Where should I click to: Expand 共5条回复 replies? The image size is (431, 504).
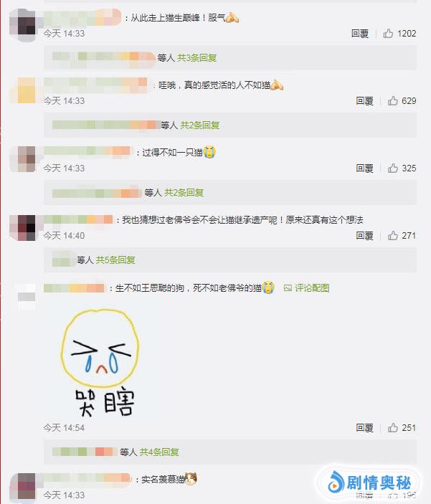pyautogui.click(x=115, y=260)
